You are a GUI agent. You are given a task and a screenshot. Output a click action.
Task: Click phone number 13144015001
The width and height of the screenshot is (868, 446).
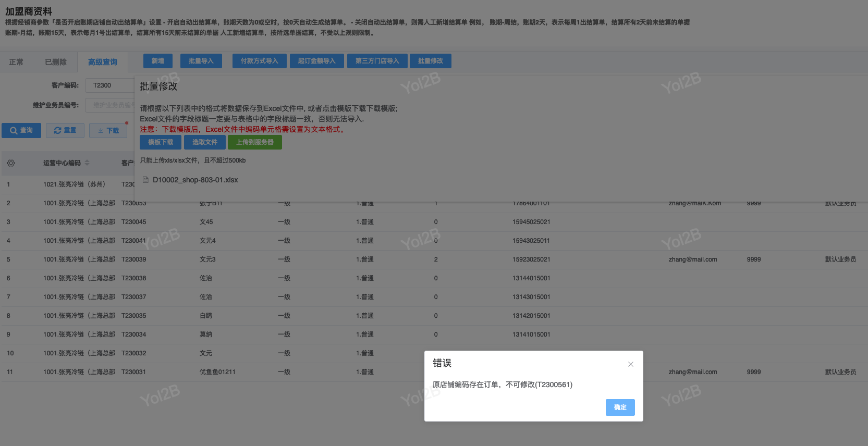click(531, 278)
